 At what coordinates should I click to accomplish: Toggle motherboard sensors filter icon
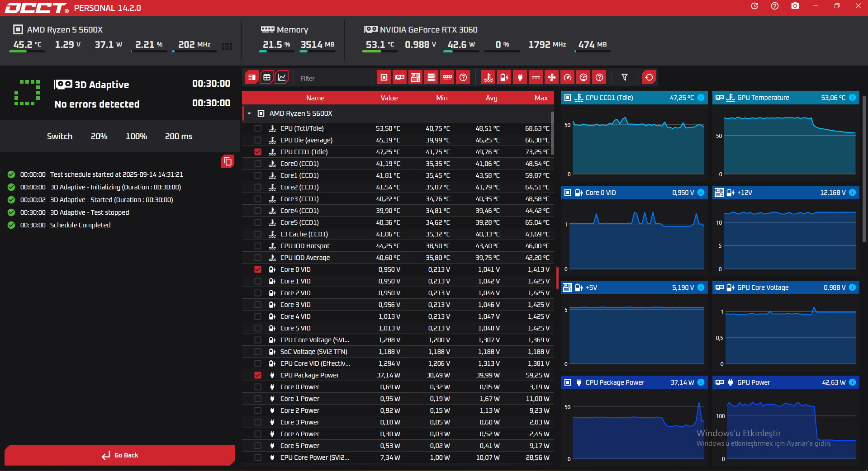click(x=416, y=77)
